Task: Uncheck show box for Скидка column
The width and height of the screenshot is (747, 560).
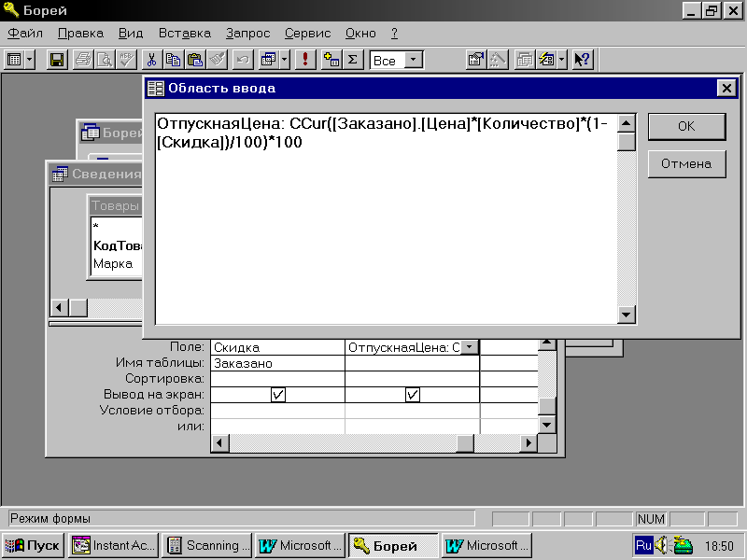Action: tap(278, 395)
